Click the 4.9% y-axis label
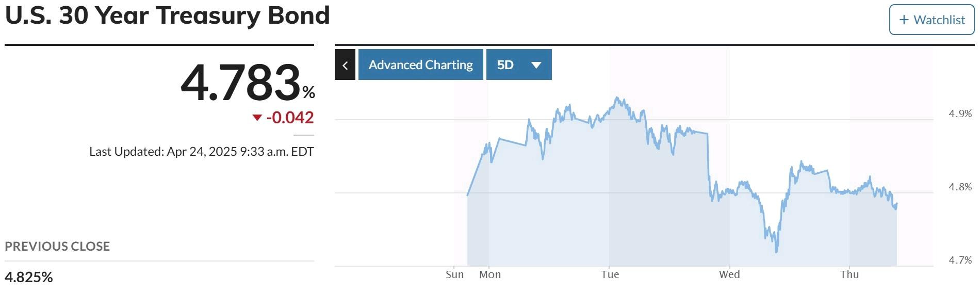 (960, 113)
